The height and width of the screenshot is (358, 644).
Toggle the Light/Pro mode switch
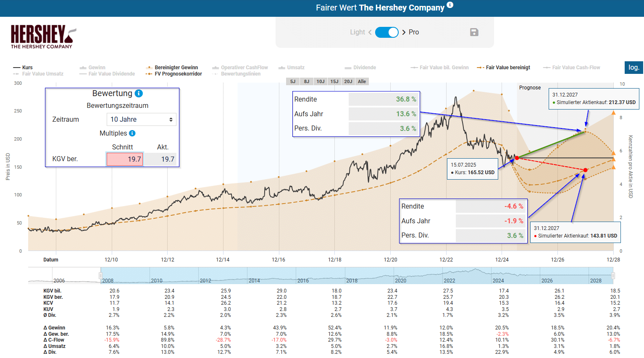click(x=386, y=32)
